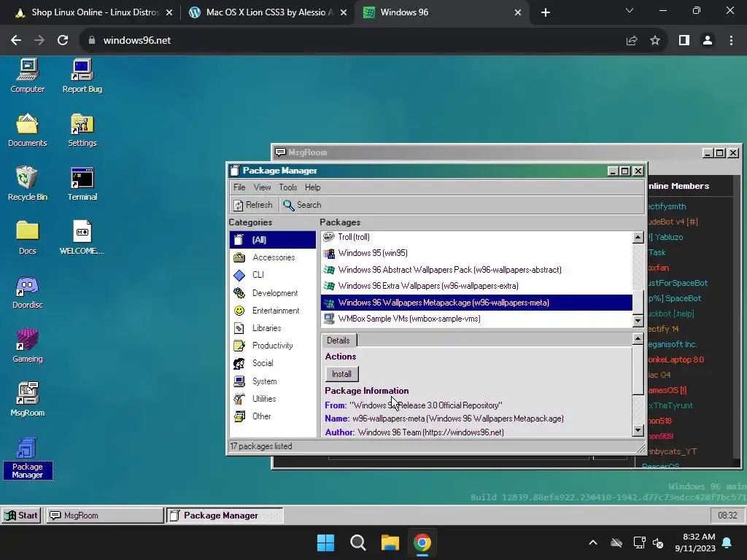Open a new browser tab

[546, 12]
